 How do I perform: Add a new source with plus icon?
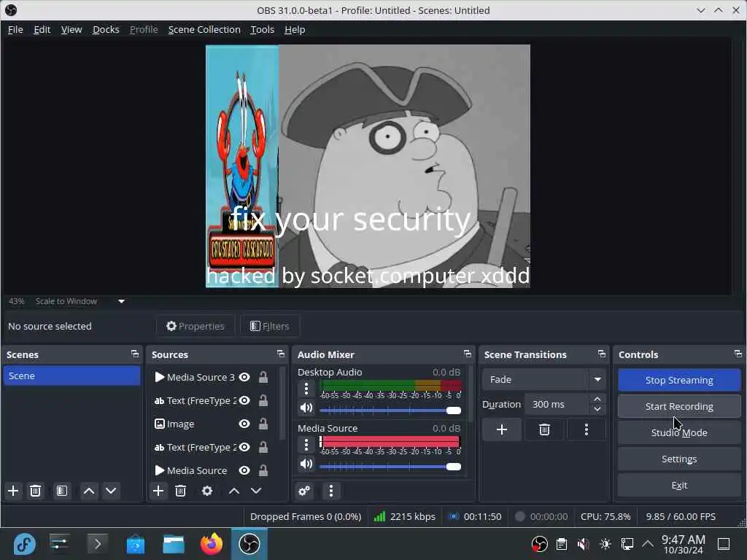(x=158, y=491)
